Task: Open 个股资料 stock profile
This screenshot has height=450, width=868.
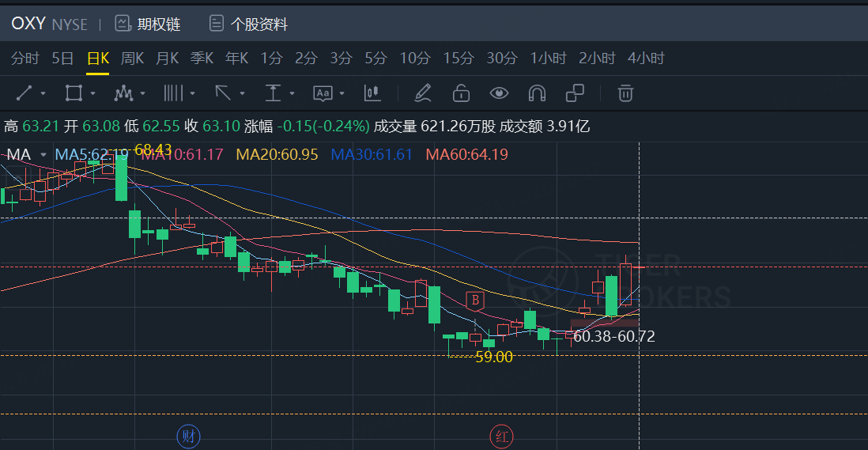Action: 248,24
